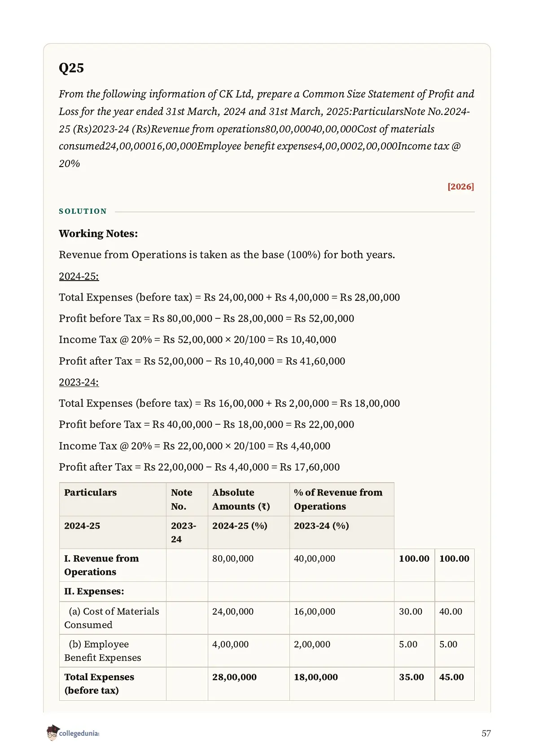The width and height of the screenshot is (534, 756).
Task: Click the Profit after Tax Rs 41,60,000 line
Action: (x=202, y=361)
